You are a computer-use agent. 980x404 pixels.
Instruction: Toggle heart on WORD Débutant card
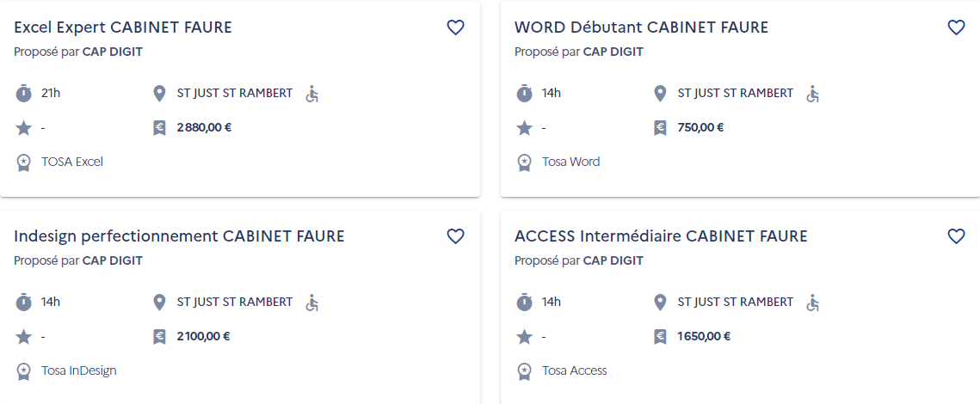[956, 28]
